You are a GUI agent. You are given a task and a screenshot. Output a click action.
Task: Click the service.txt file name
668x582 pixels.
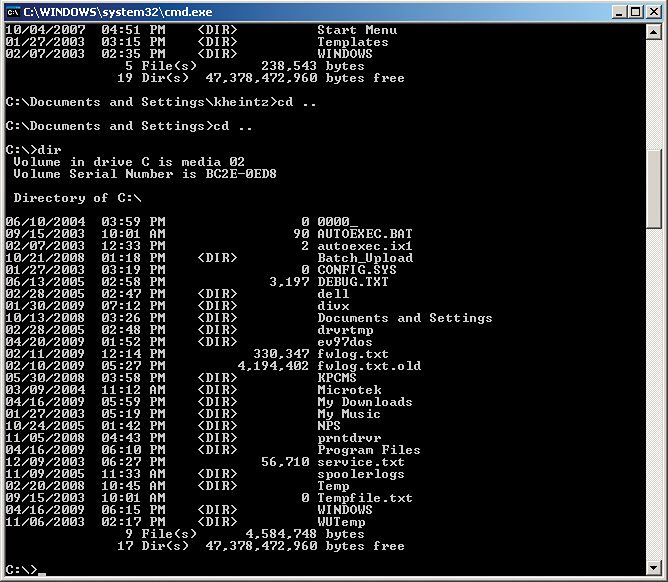click(361, 462)
